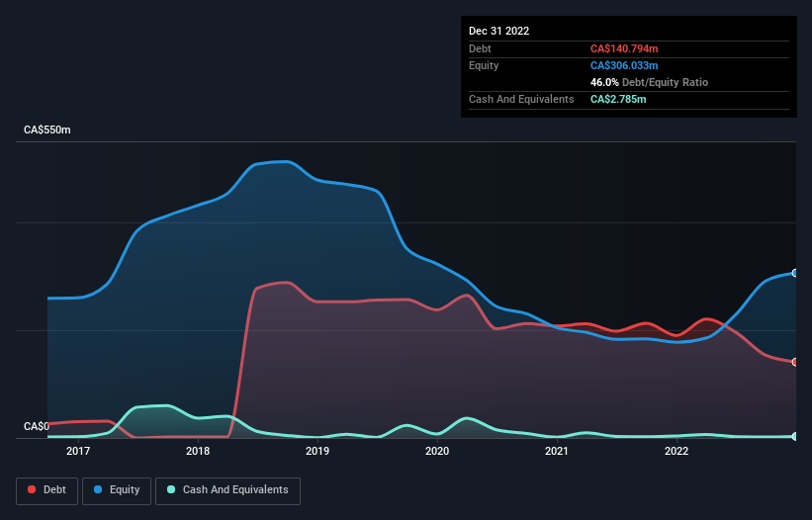Select the teal Cash endpoint marker on chart
This screenshot has width=812, height=520.
pyautogui.click(x=795, y=437)
